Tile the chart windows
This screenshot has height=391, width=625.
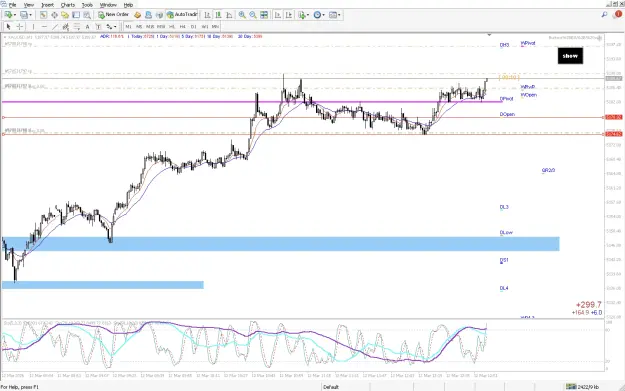click(x=264, y=15)
